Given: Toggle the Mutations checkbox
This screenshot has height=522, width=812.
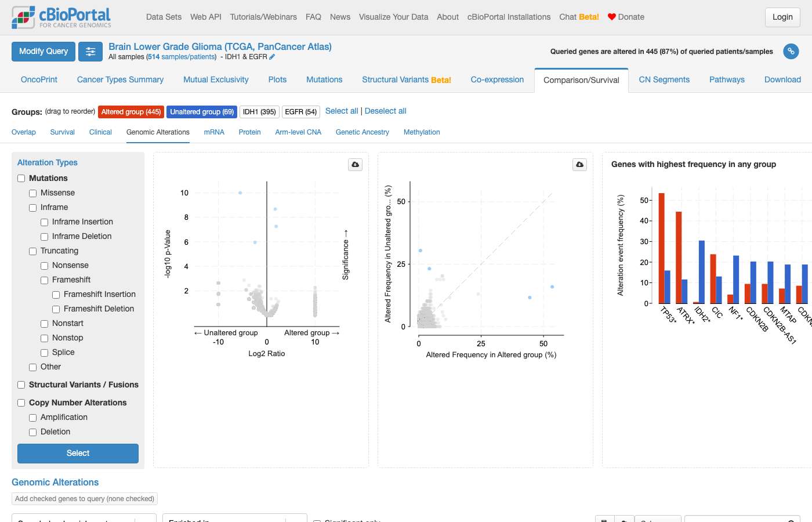Looking at the screenshot, I should [21, 179].
